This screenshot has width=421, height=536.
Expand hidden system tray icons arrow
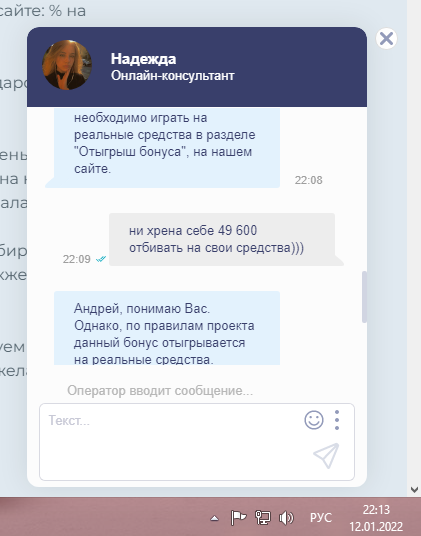click(214, 518)
